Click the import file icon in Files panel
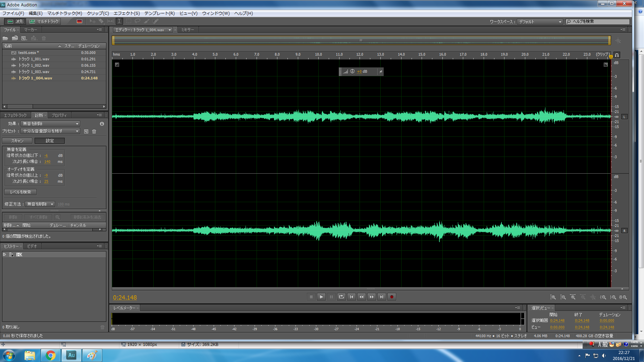The width and height of the screenshot is (644, 362). point(15,38)
